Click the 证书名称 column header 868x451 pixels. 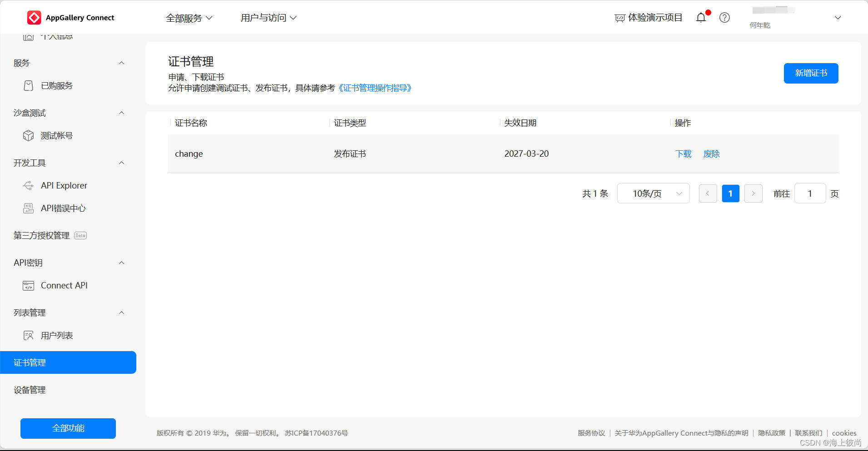point(191,123)
